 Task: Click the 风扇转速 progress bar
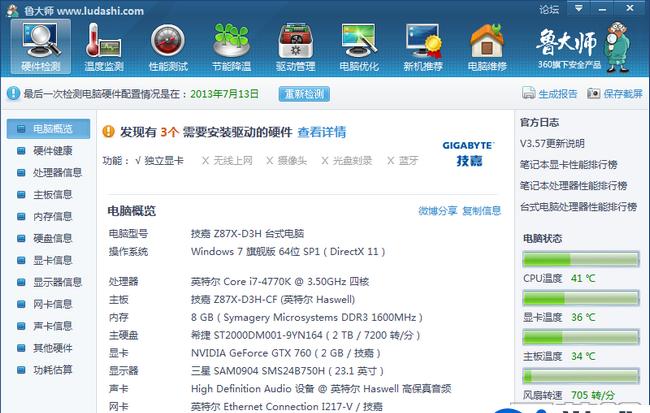point(581,376)
